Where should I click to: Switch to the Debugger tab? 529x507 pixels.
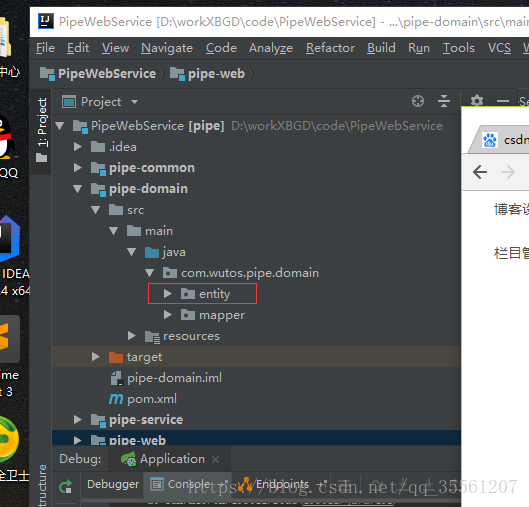(x=113, y=484)
